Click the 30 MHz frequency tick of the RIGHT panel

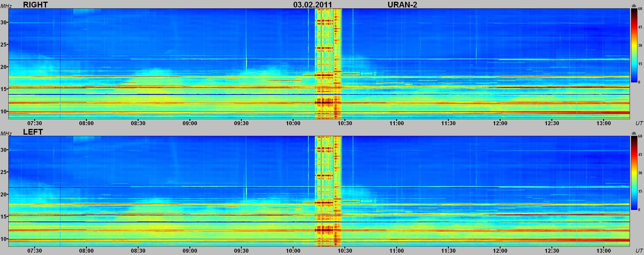coord(4,22)
